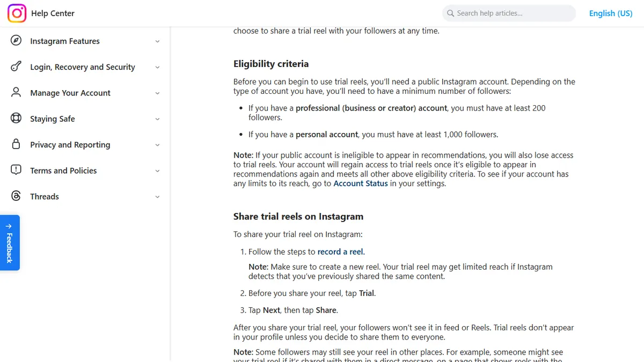Follow the record a reel link
The width and height of the screenshot is (644, 362).
click(x=340, y=252)
